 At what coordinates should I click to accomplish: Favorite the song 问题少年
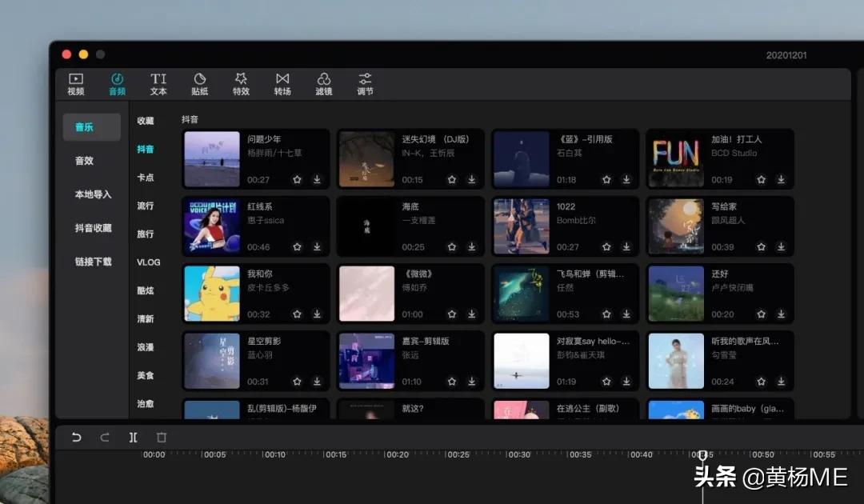tap(297, 180)
